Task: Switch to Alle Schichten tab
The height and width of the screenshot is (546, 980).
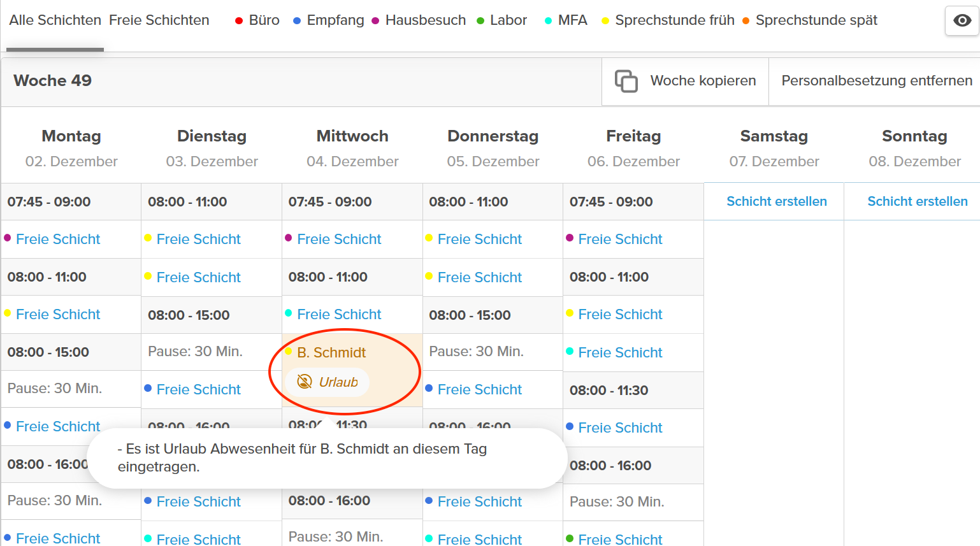Action: pyautogui.click(x=55, y=20)
